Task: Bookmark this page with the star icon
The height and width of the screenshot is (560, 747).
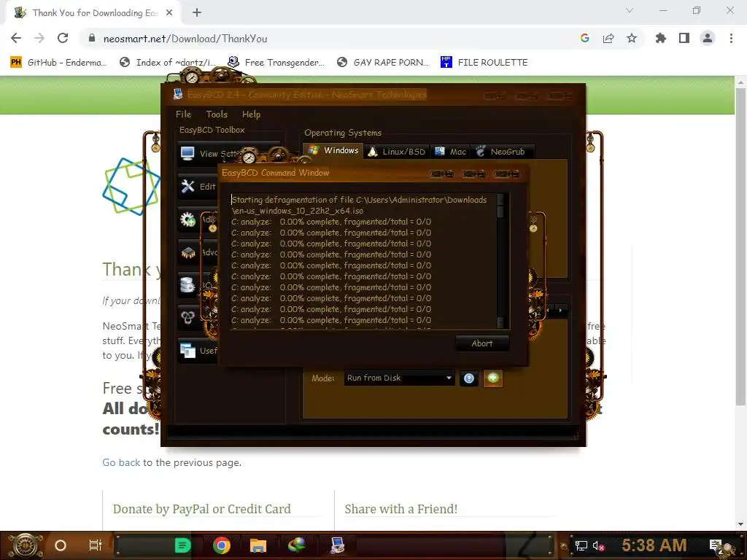Action: click(x=632, y=39)
